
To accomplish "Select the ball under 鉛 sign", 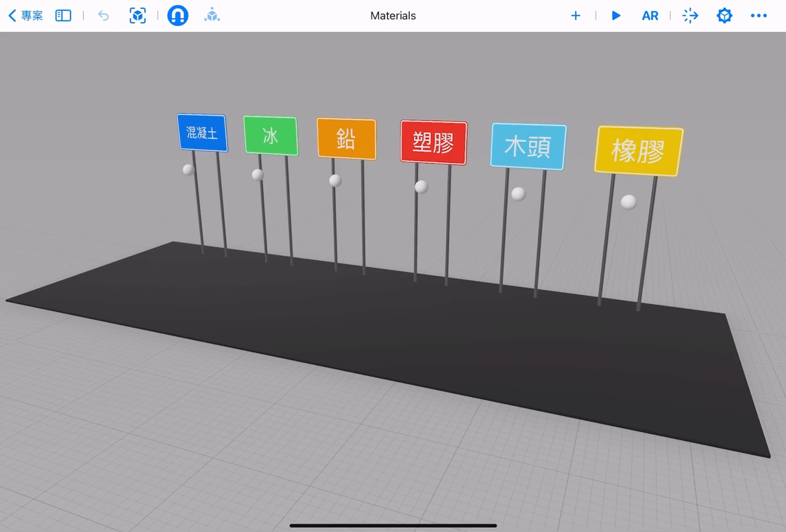I will click(x=335, y=180).
